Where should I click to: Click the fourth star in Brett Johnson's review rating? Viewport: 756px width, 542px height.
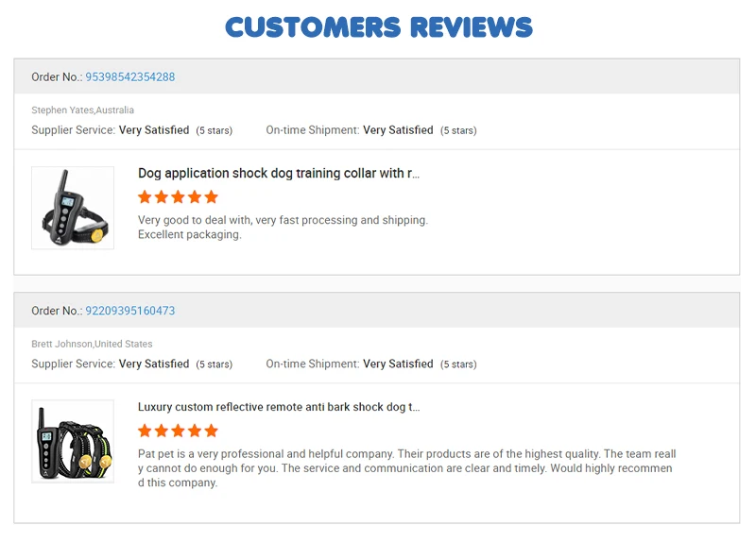195,431
